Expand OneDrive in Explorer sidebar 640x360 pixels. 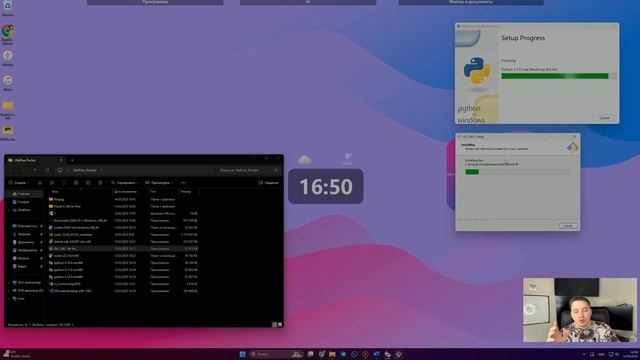click(x=9, y=210)
